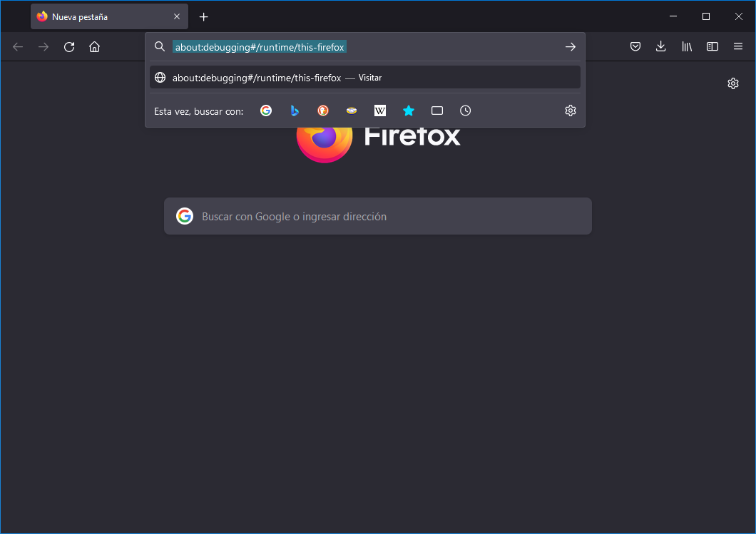The image size is (756, 534).
Task: Search in history with clock icon
Action: [x=465, y=111]
